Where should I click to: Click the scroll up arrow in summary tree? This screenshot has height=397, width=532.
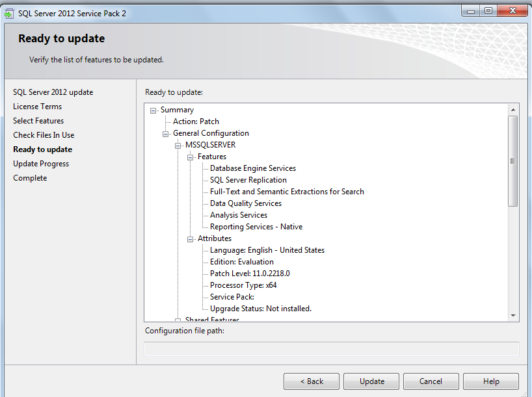(513, 110)
